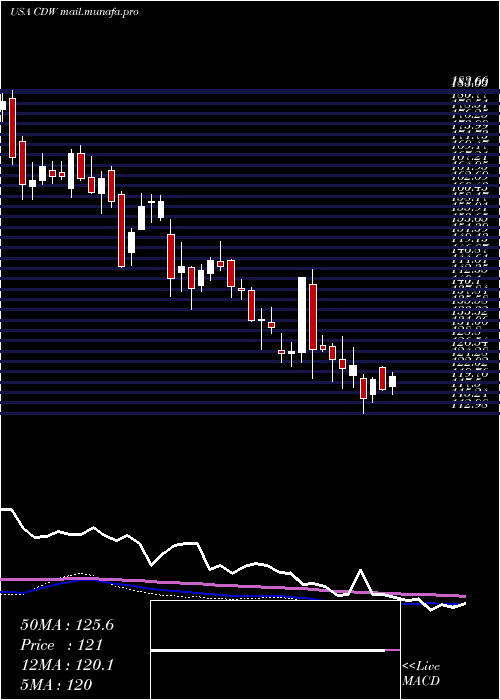The width and height of the screenshot is (500, 700).
Task: Click the '<<Live MACD' label
Action: [421, 674]
